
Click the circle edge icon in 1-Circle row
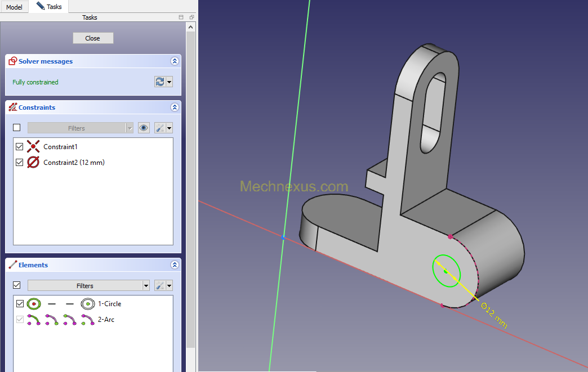pos(34,304)
